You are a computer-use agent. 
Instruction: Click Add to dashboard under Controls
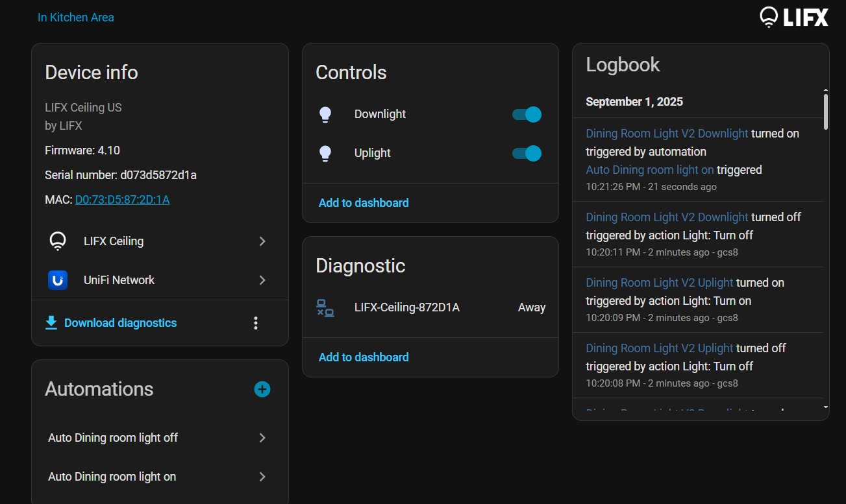click(364, 203)
